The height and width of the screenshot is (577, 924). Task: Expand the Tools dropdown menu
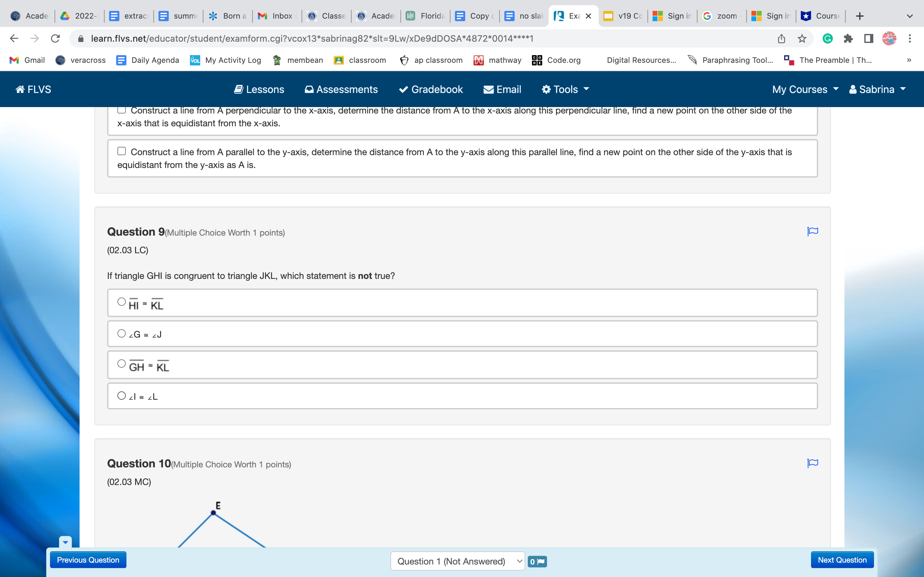pyautogui.click(x=565, y=88)
